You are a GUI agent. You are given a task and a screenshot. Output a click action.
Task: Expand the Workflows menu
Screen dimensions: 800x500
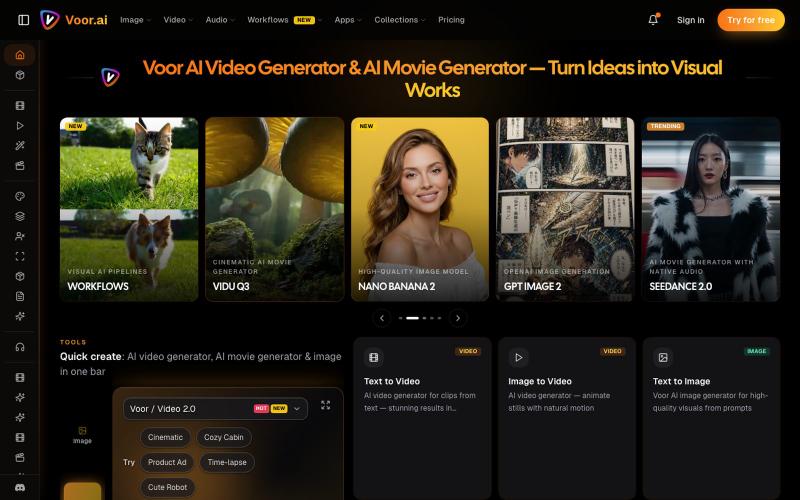[284, 20]
